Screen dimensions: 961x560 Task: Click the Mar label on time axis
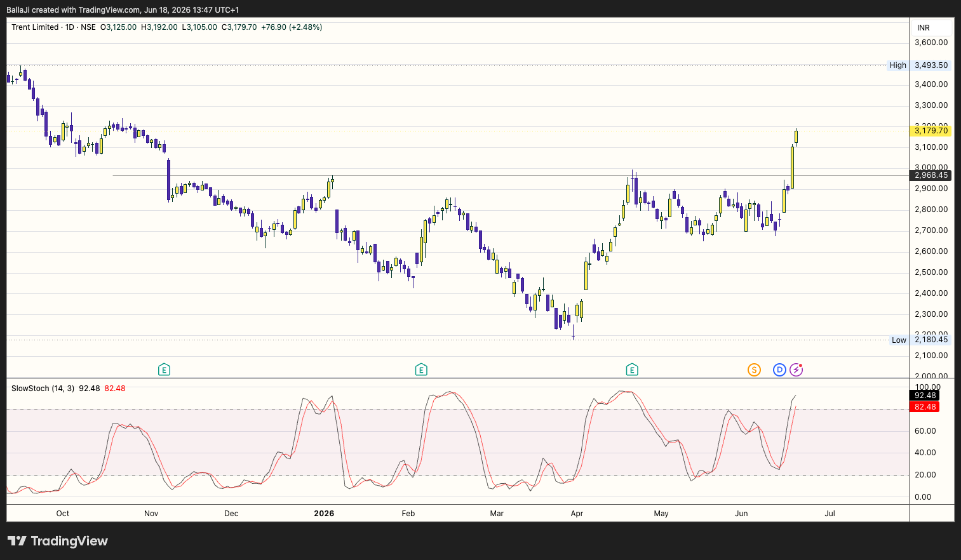coord(497,514)
